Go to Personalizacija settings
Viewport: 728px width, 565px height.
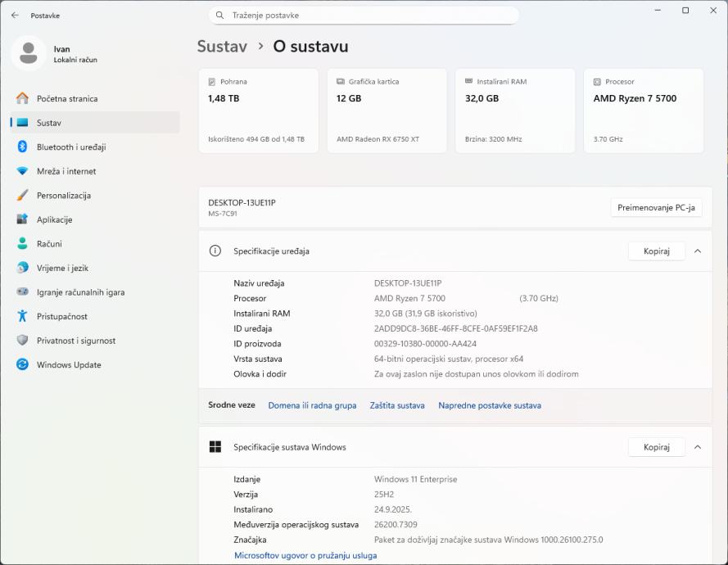(x=63, y=196)
